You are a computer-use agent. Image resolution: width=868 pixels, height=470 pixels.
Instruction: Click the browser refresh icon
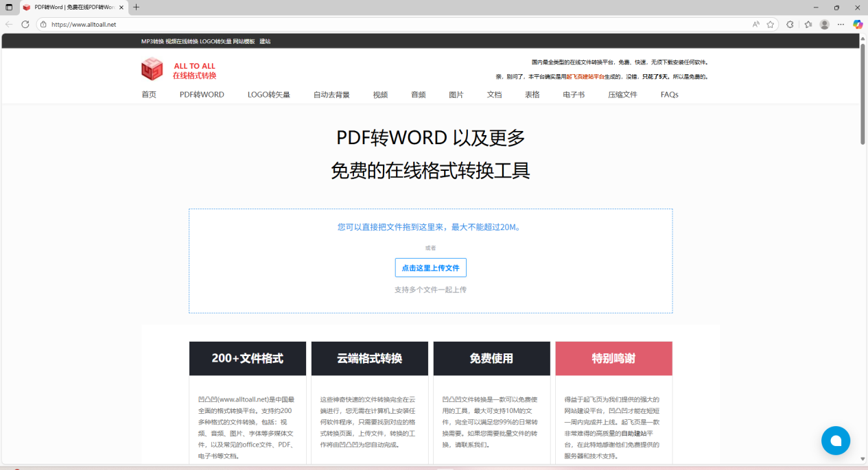pos(25,24)
